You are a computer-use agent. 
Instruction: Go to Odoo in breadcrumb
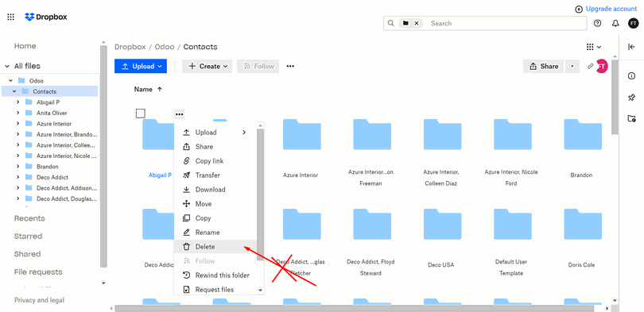165,47
